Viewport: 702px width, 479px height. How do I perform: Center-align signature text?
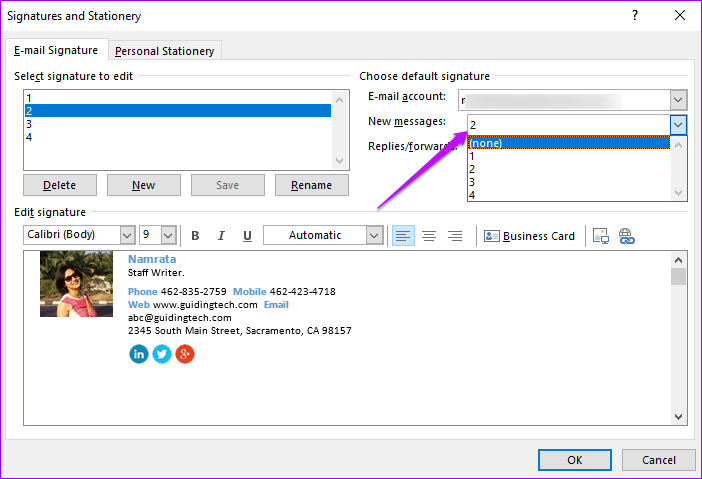pos(429,235)
